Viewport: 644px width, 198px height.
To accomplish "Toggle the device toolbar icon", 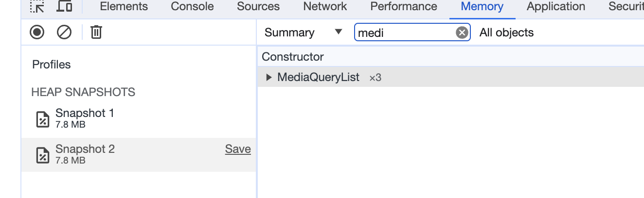I will [64, 6].
